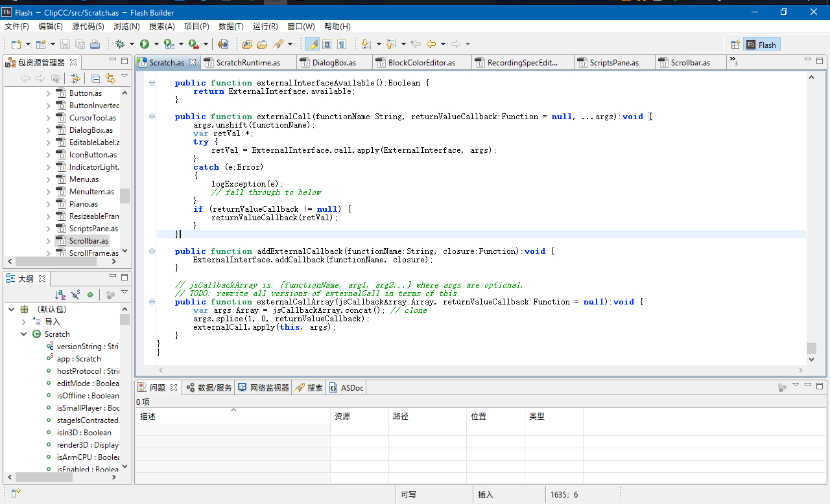The width and height of the screenshot is (830, 504).
Task: Click the Print icon in toolbar
Action: tap(95, 44)
